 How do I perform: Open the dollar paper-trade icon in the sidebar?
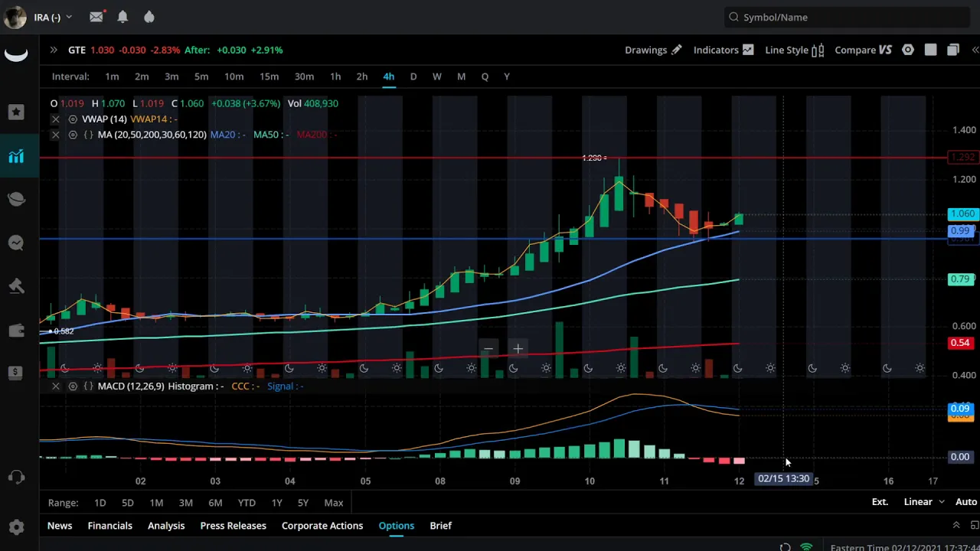coord(16,373)
